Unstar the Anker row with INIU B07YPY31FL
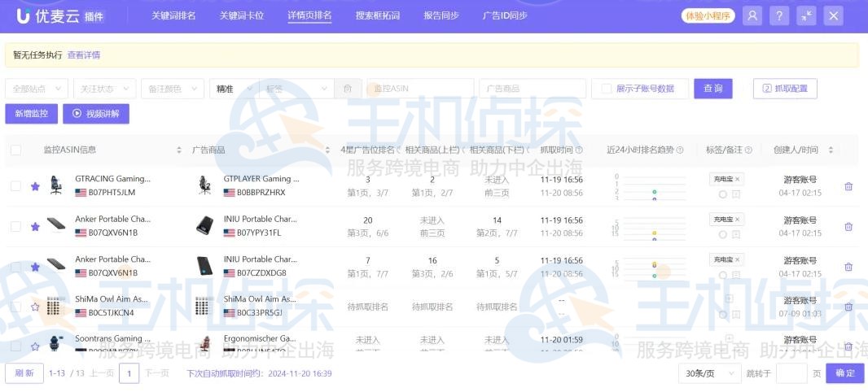 coord(36,227)
